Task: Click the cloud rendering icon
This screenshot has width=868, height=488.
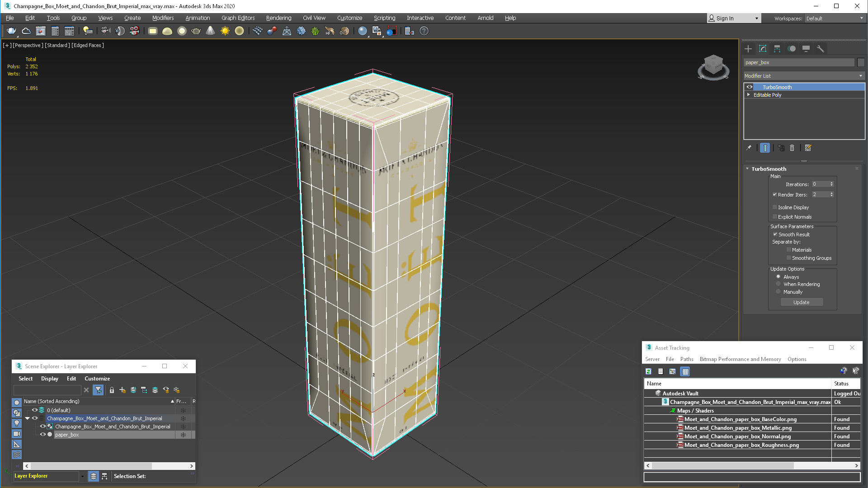Action: (x=26, y=31)
